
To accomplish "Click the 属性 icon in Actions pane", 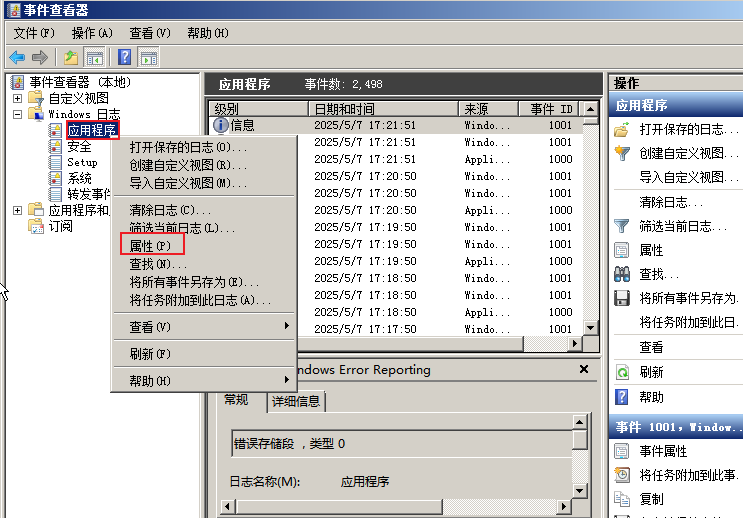I will pos(622,250).
